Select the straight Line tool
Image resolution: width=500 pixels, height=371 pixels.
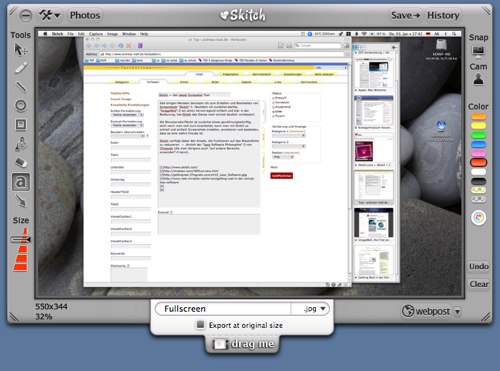pyautogui.click(x=21, y=87)
